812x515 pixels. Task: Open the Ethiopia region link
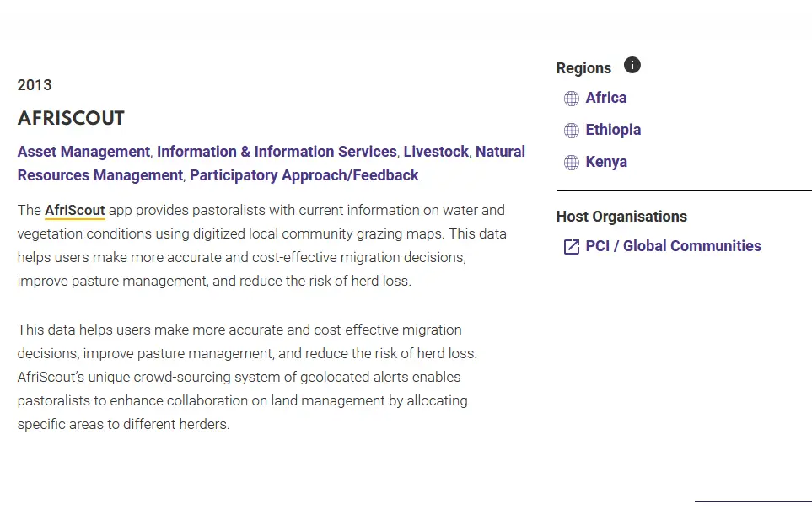613,130
